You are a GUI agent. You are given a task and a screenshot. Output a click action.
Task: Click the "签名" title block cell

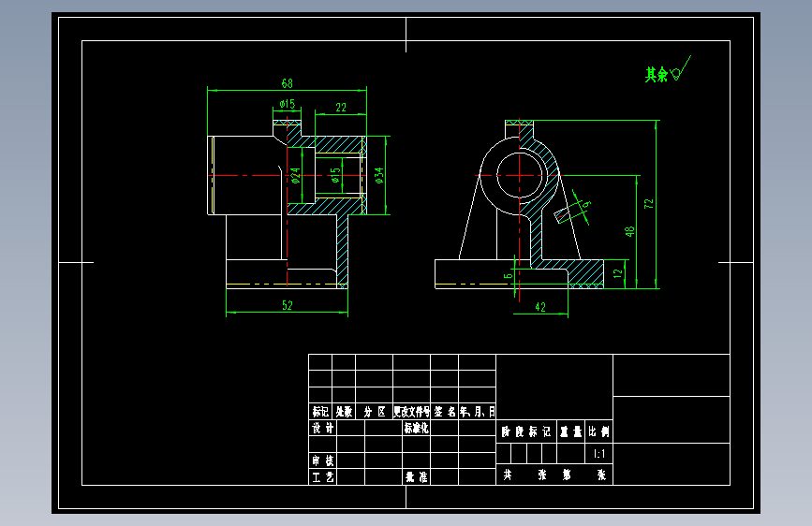coord(444,412)
